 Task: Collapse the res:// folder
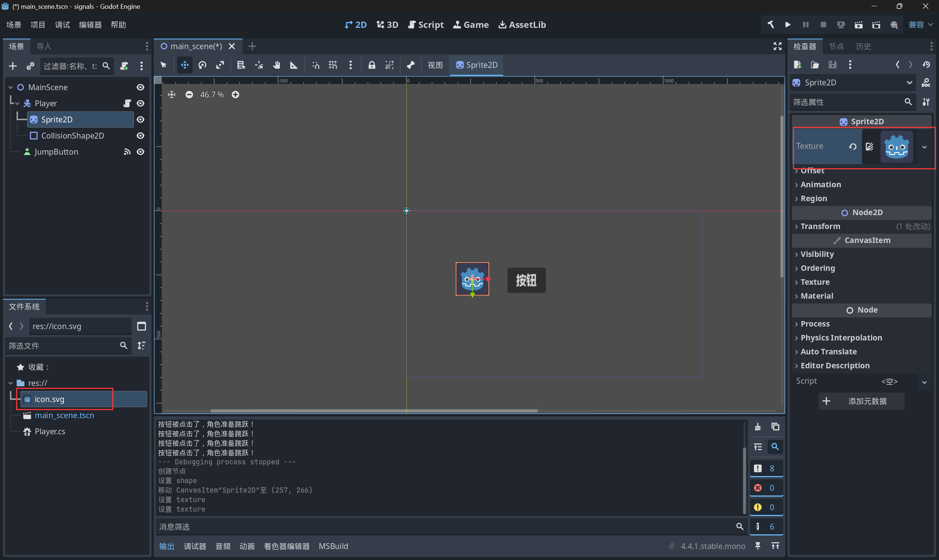click(11, 383)
